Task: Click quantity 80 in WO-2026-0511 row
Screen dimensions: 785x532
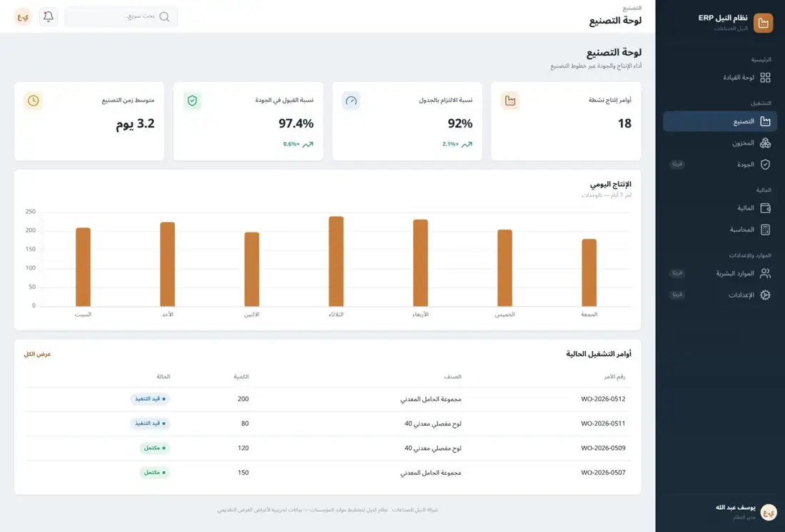Action: (x=245, y=424)
